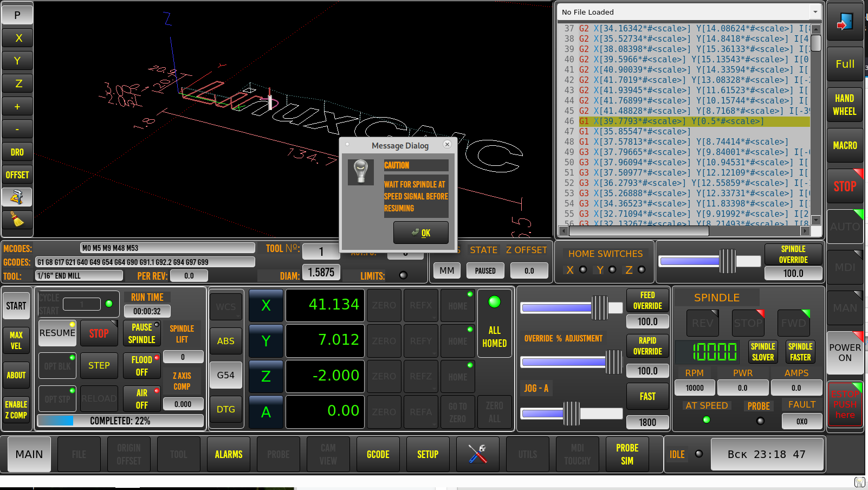Switch to MAN mode
Image resolution: width=868 pixels, height=490 pixels.
click(x=845, y=308)
